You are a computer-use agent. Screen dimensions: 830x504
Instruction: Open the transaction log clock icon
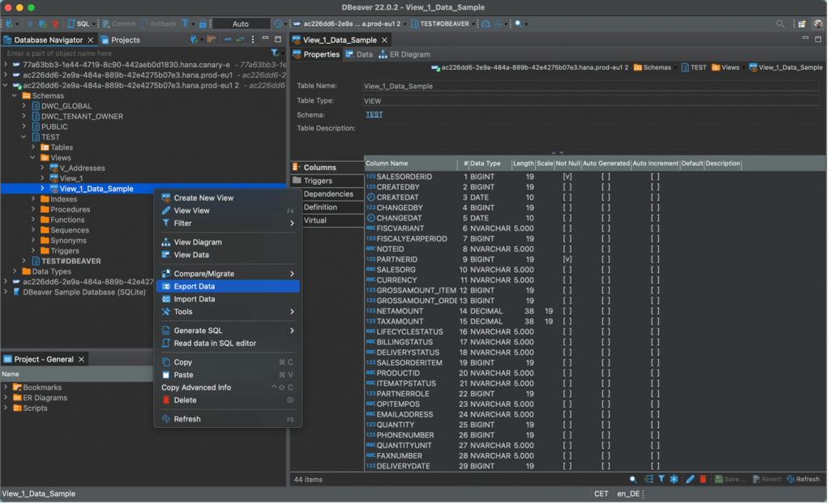tap(278, 23)
